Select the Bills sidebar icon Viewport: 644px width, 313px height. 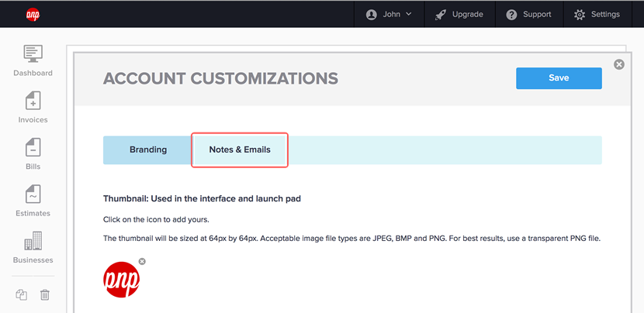33,154
